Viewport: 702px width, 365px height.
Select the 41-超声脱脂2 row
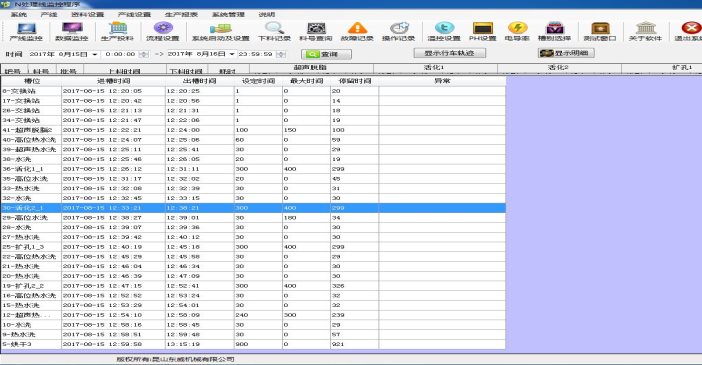253,130
